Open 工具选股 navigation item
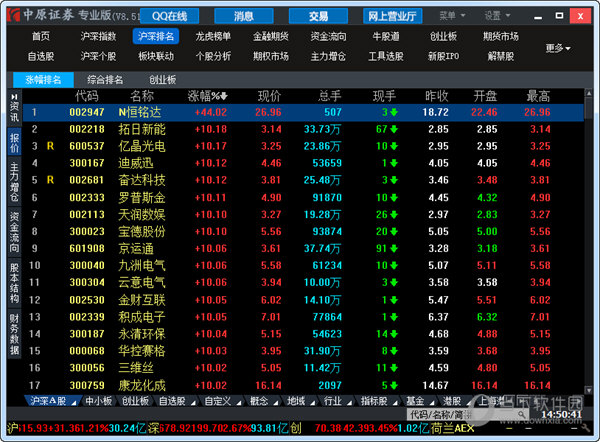Image resolution: width=600 pixels, height=442 pixels. tap(386, 56)
